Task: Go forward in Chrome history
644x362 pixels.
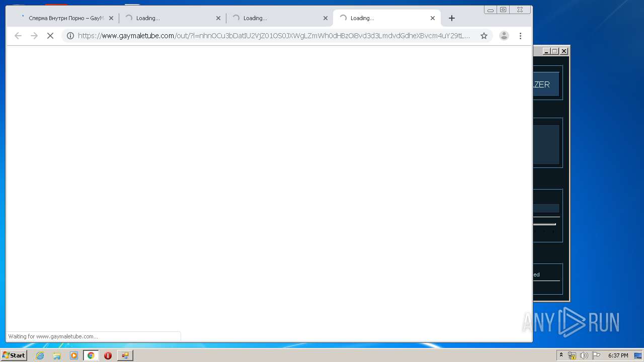Action: point(34,36)
